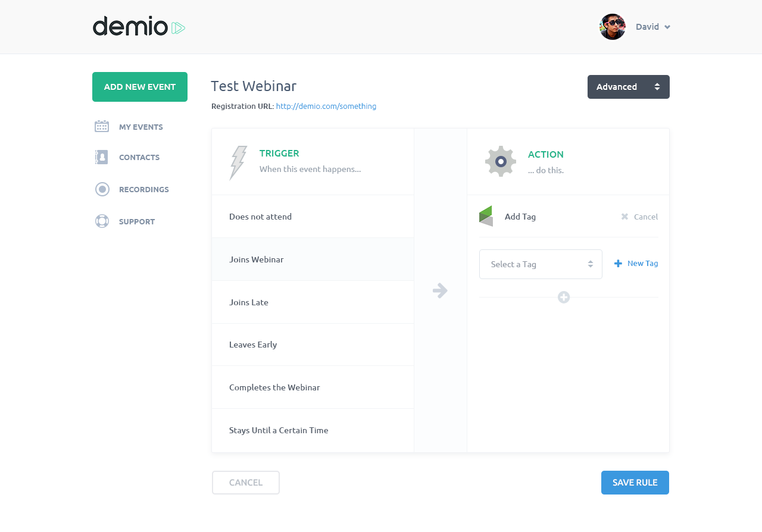The width and height of the screenshot is (762, 532).
Task: Click David's profile avatar
Action: (613, 27)
